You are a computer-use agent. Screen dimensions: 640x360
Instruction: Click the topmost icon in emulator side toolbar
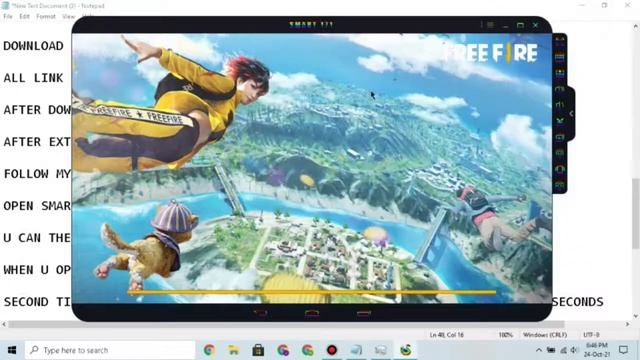[560, 40]
